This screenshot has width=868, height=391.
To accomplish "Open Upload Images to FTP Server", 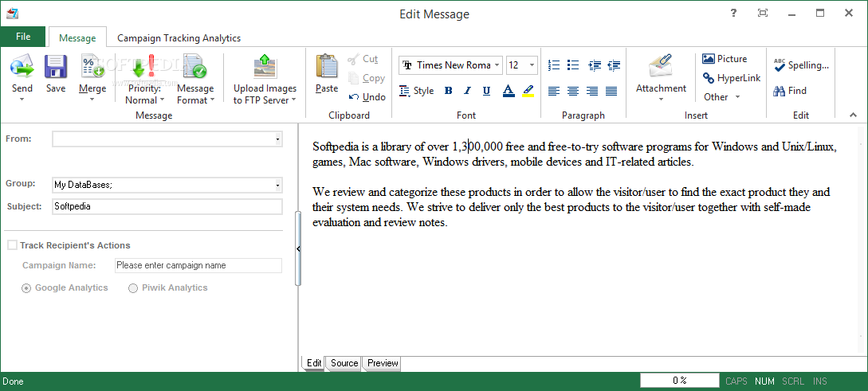I will pos(265,95).
